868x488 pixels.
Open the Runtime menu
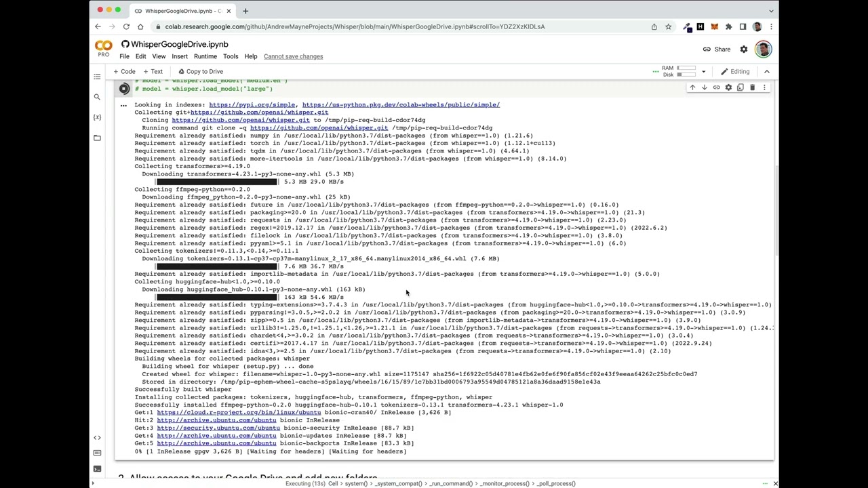click(x=205, y=56)
